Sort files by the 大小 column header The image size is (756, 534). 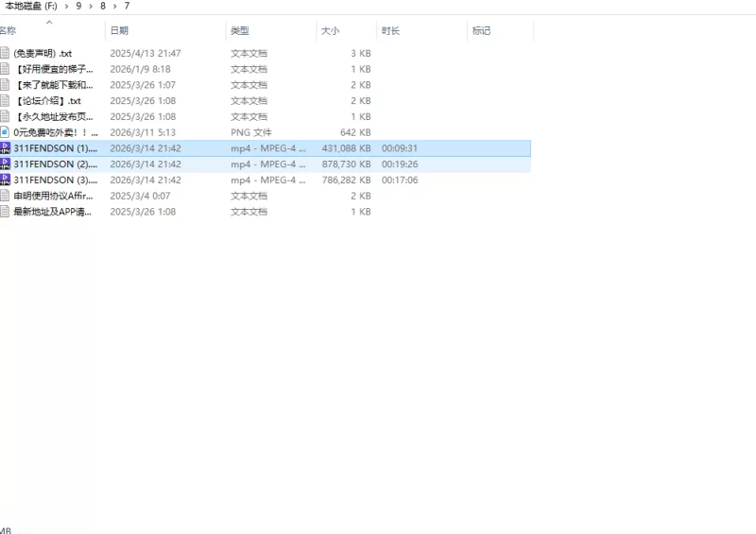coord(346,31)
